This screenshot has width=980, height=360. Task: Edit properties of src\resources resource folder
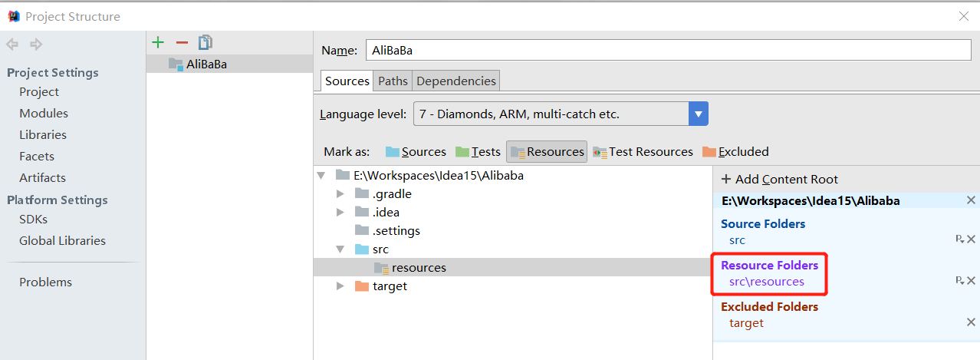coord(959,281)
